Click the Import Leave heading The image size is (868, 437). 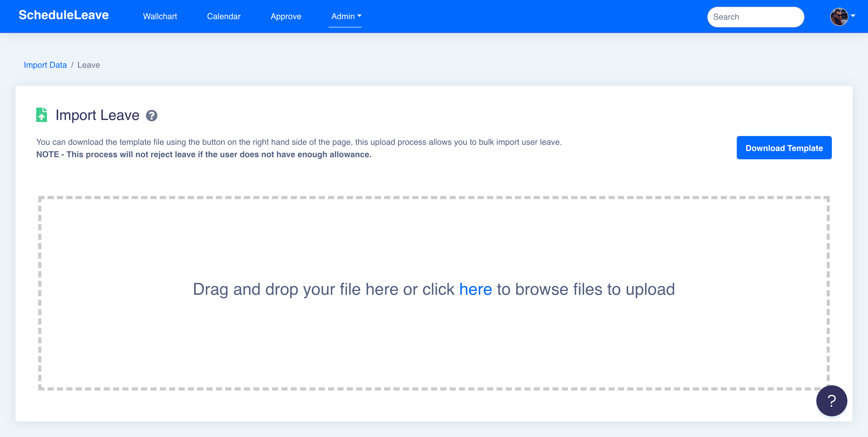[x=97, y=115]
